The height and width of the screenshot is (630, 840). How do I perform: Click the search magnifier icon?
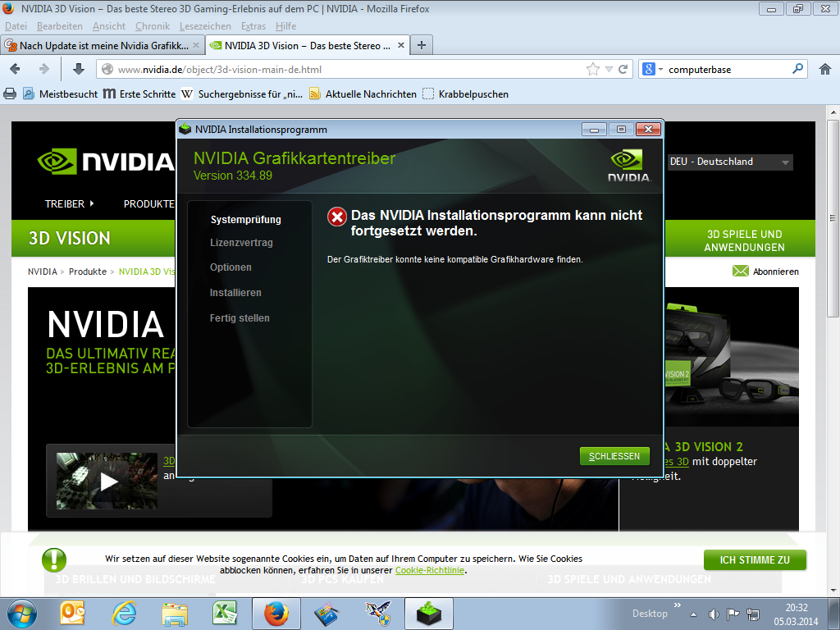797,69
